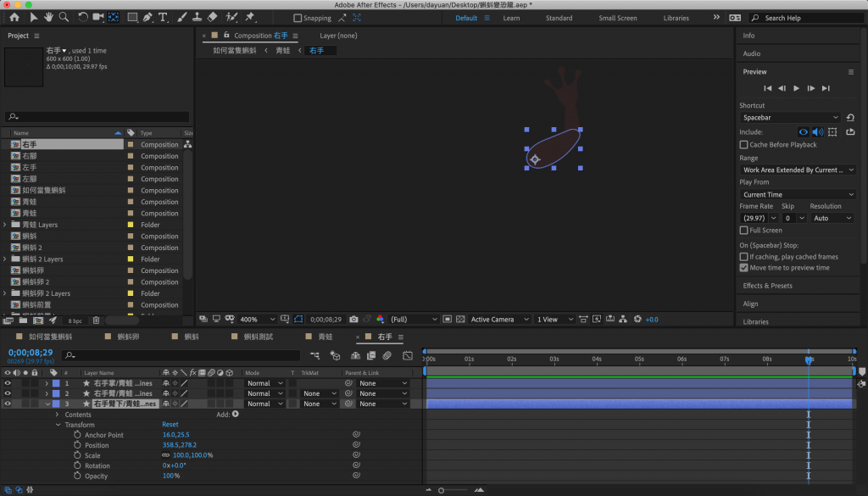Click the Project panel search field
This screenshot has height=496, width=868.
tap(97, 117)
